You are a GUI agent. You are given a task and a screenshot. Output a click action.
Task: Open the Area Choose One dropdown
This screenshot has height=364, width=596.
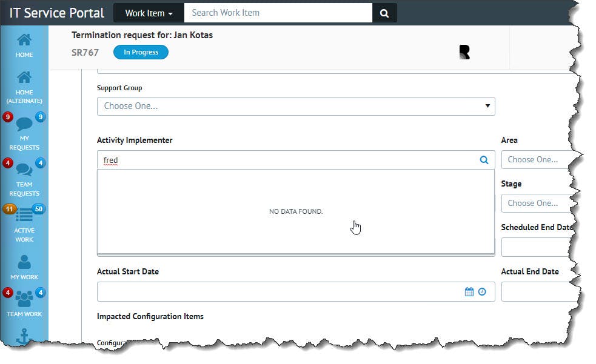[537, 160]
